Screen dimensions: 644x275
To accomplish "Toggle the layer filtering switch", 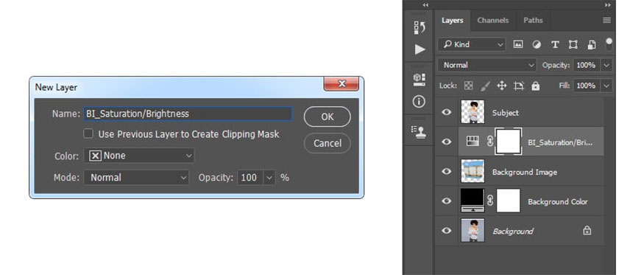I will pyautogui.click(x=609, y=44).
